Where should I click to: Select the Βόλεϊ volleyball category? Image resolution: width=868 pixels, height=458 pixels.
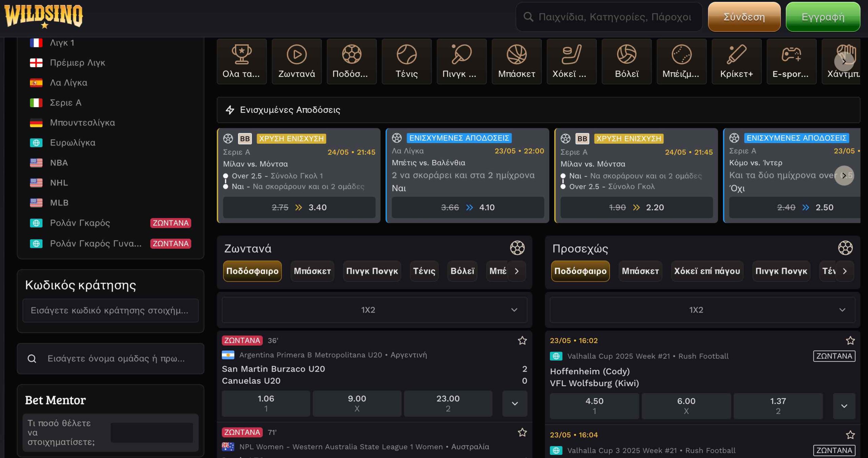(626, 61)
